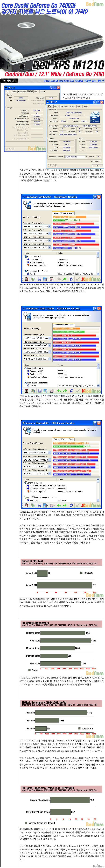Click green Back arrow in Memory Bandwidth toolbar
The image size is (105, 868).
click(59, 505)
